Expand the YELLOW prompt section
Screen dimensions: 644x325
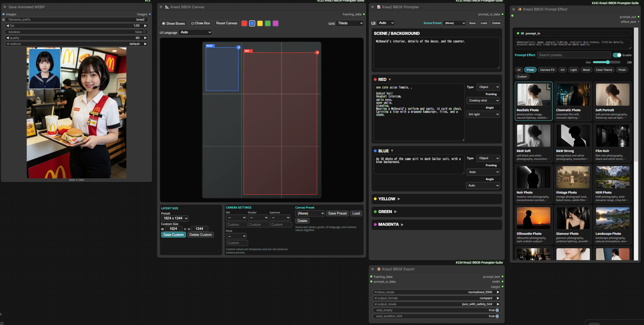pyautogui.click(x=399, y=199)
